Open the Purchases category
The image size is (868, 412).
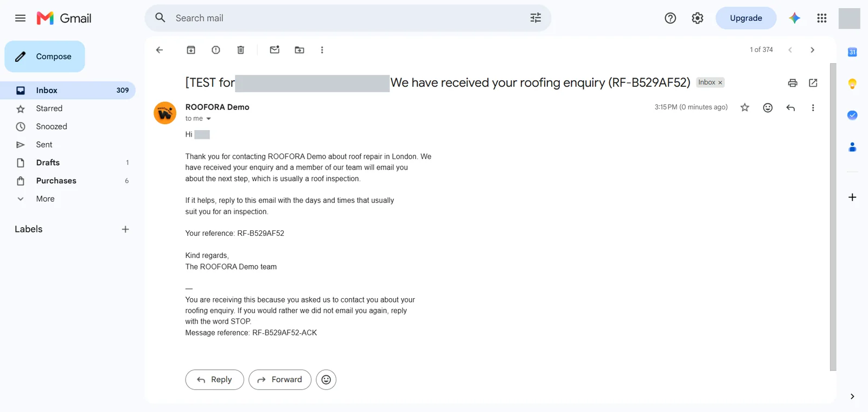pos(68,181)
